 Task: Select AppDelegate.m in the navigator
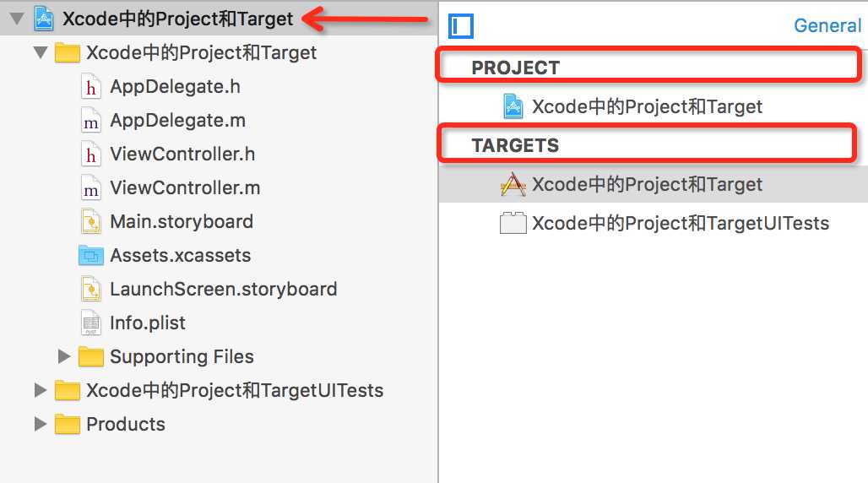click(177, 120)
